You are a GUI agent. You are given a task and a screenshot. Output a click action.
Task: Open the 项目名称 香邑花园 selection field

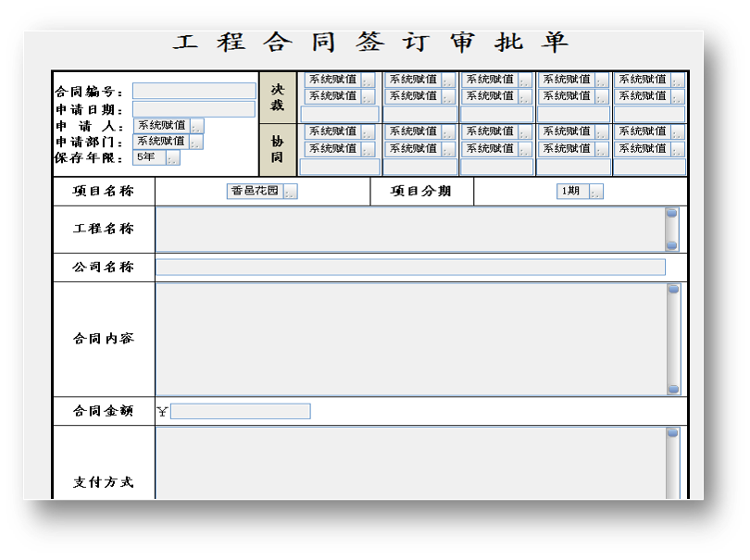tap(255, 192)
